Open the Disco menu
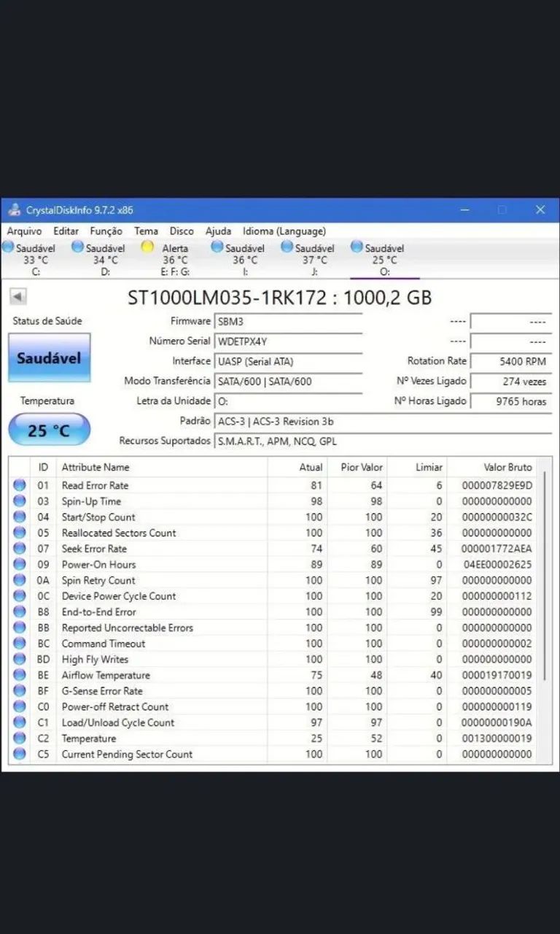 point(182,231)
